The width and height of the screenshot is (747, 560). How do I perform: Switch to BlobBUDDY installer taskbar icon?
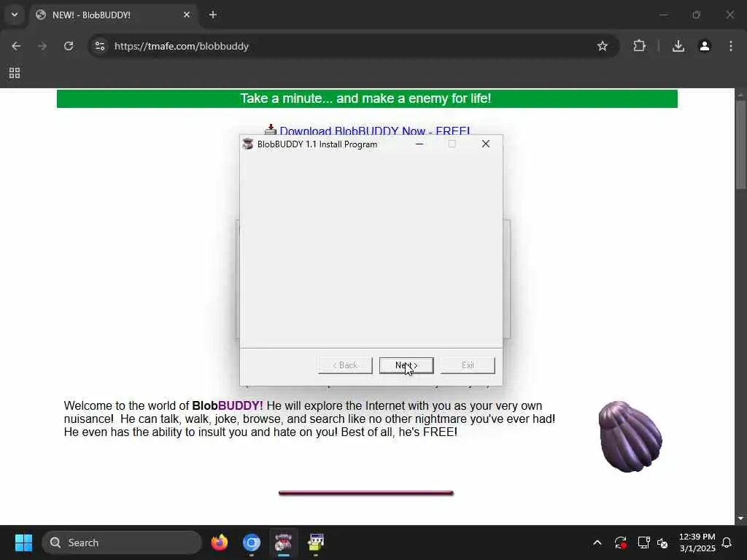tap(284, 542)
